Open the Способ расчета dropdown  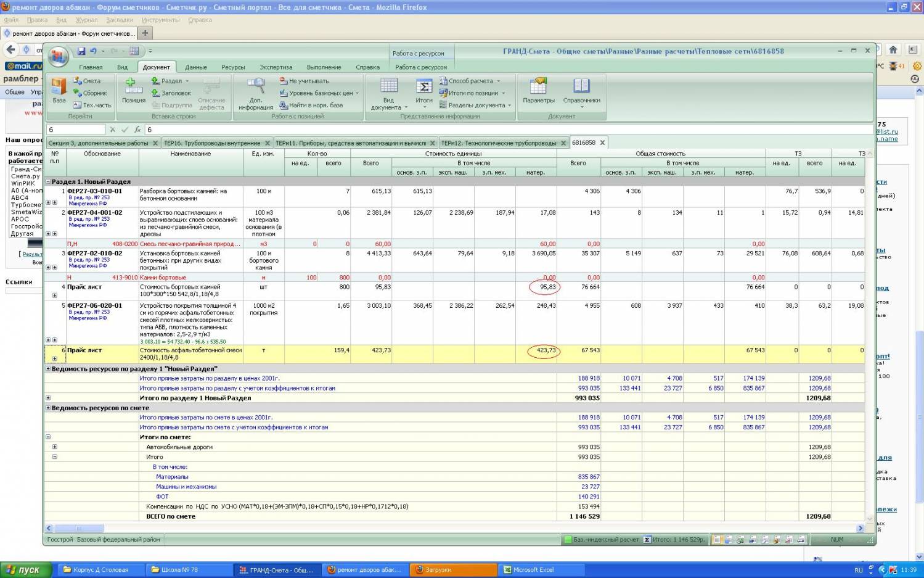tap(470, 81)
